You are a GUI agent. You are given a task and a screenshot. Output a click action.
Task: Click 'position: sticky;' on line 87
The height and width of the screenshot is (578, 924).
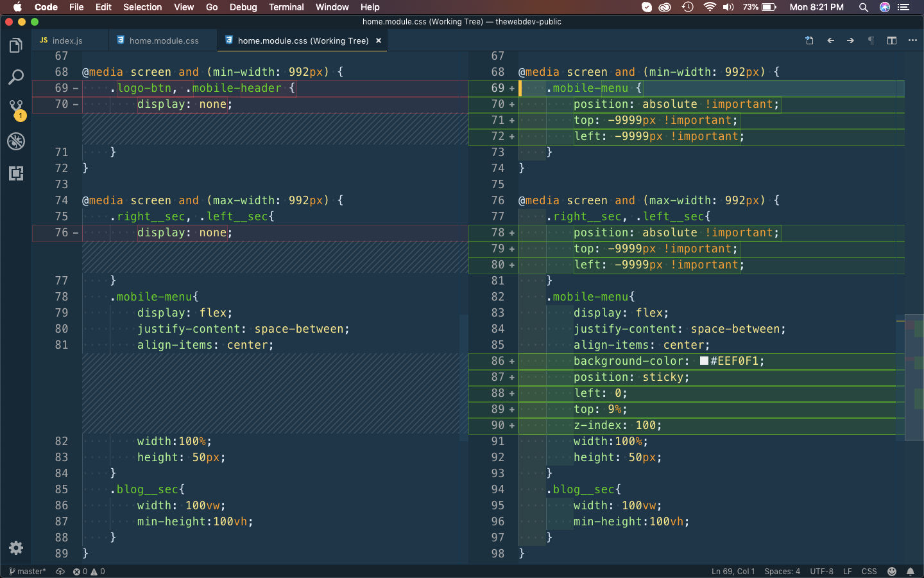click(x=631, y=377)
